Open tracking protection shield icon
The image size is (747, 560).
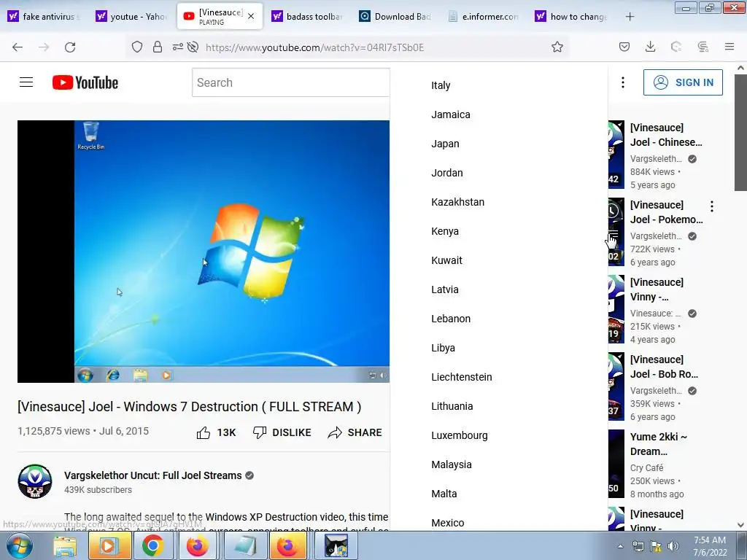point(137,47)
